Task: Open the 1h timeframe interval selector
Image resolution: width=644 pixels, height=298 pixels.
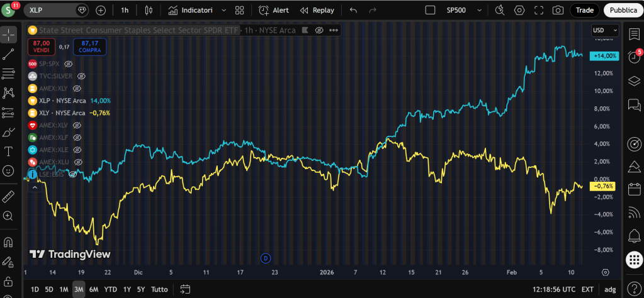Action: pyautogui.click(x=125, y=10)
